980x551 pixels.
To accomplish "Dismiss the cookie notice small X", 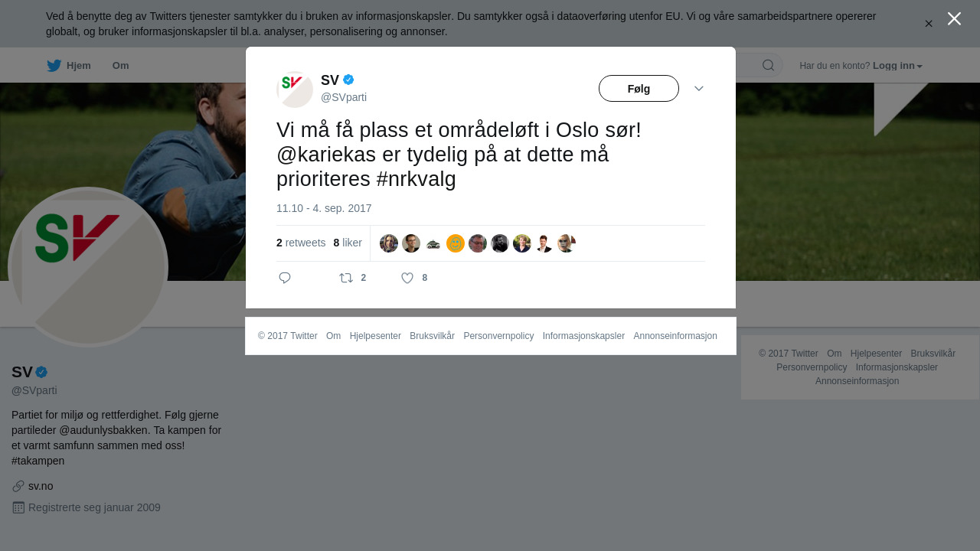I will tap(929, 24).
